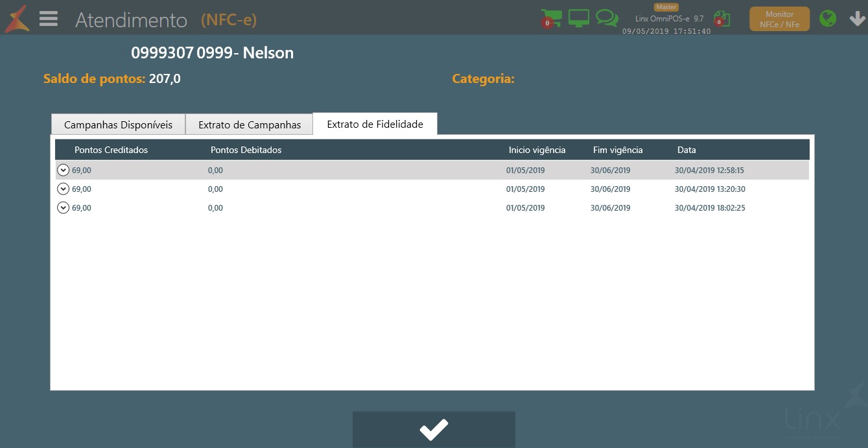Viewport: 868px width, 448px height.
Task: Click the green globe icon
Action: tap(828, 18)
